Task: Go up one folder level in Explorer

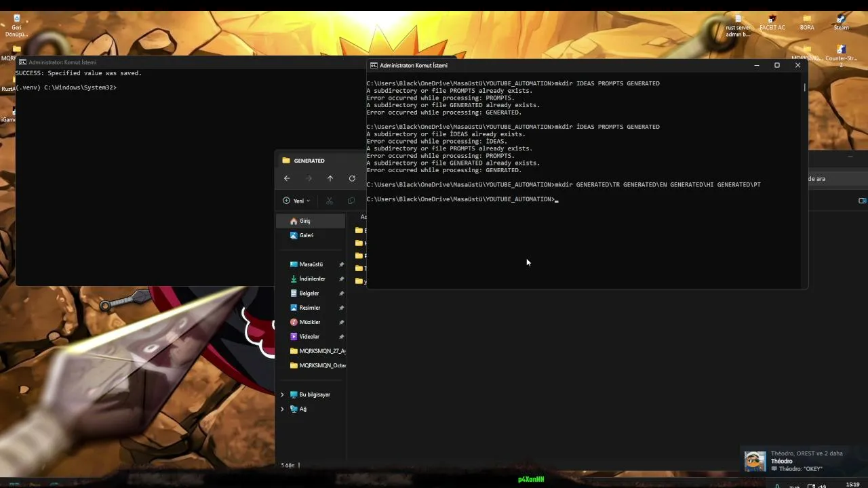Action: click(330, 178)
